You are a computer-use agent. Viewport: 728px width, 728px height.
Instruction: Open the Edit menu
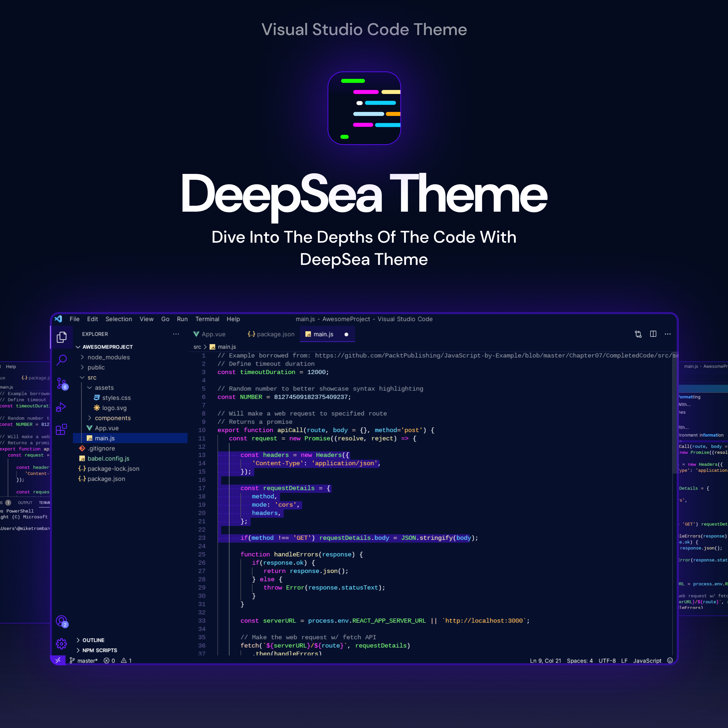[x=92, y=319]
